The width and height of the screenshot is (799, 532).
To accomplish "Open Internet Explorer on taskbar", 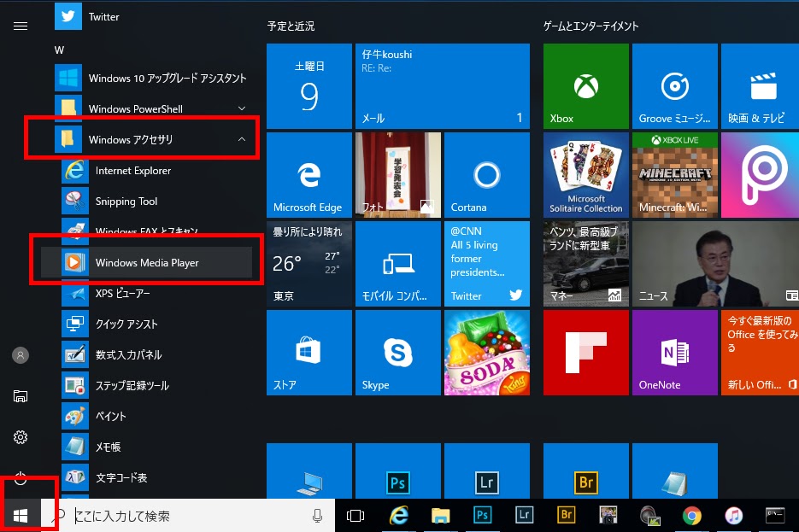I will click(x=399, y=516).
